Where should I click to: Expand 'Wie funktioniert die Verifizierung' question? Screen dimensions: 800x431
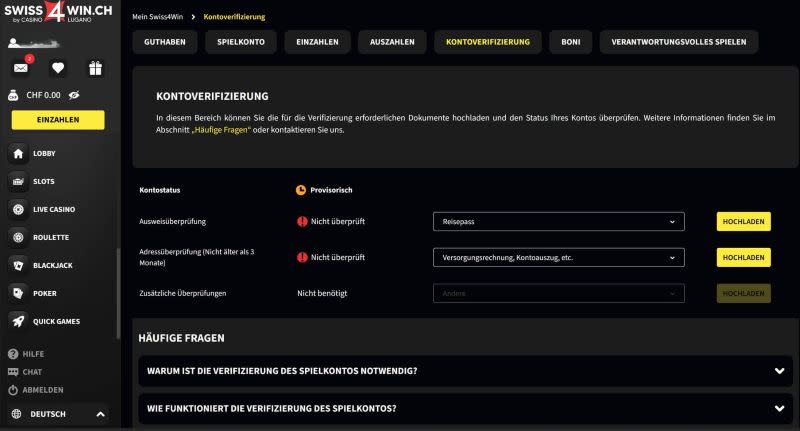click(465, 409)
